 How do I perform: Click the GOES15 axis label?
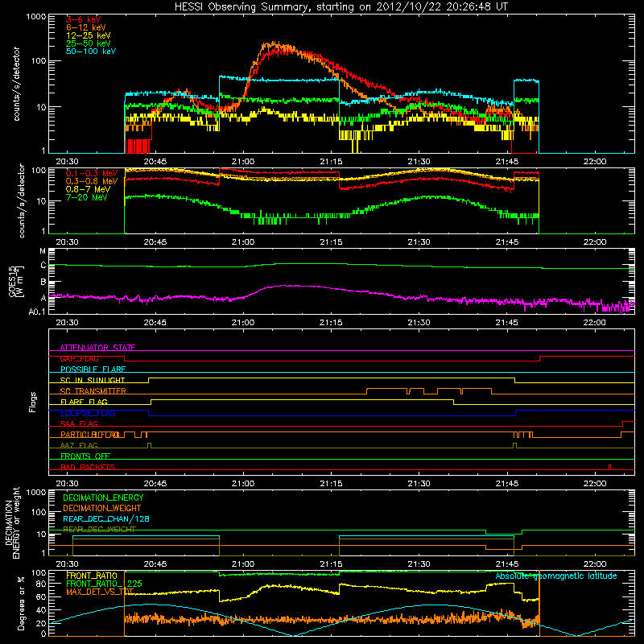click(16, 281)
